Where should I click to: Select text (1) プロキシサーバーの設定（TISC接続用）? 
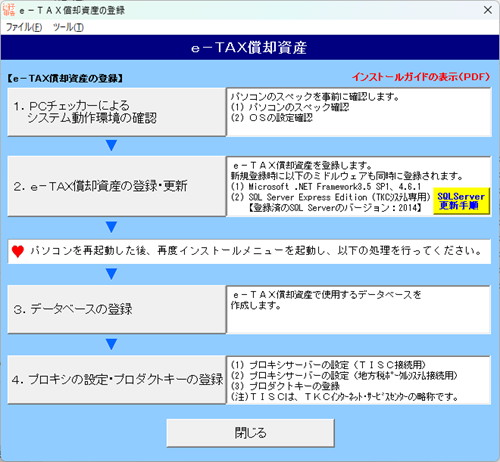point(328,365)
